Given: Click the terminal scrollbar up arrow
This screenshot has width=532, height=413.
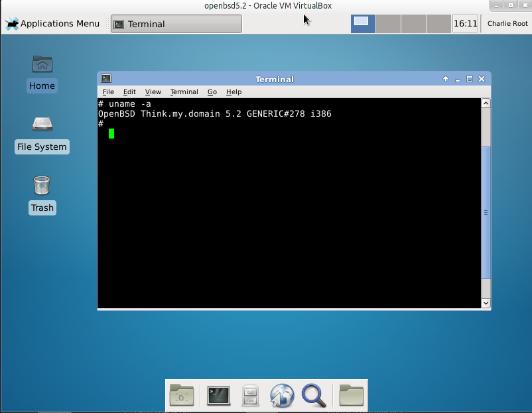Looking at the screenshot, I should click(x=486, y=103).
